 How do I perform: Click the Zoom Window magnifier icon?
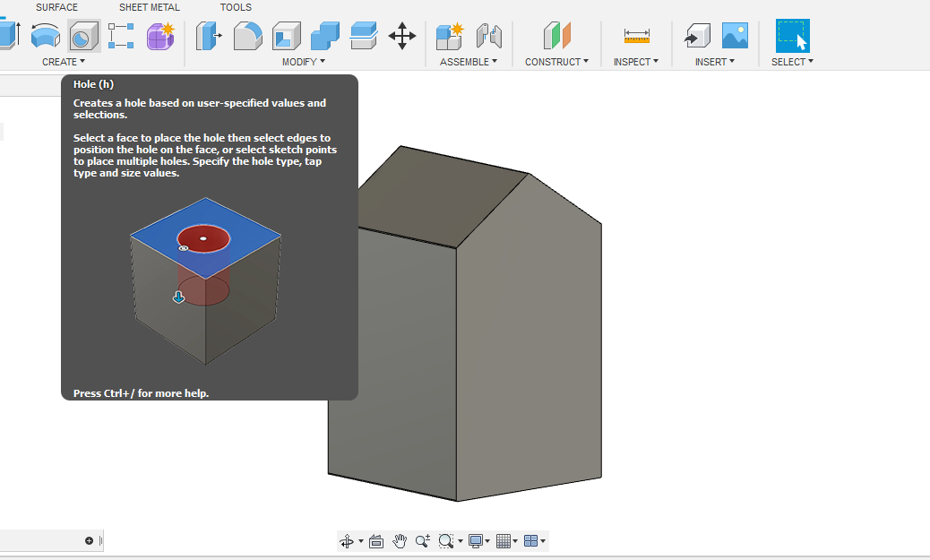(x=446, y=541)
